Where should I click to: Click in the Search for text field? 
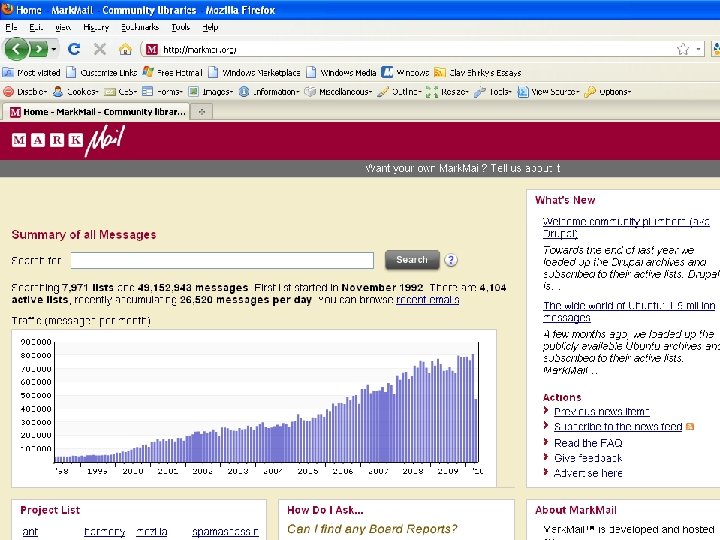click(x=222, y=260)
